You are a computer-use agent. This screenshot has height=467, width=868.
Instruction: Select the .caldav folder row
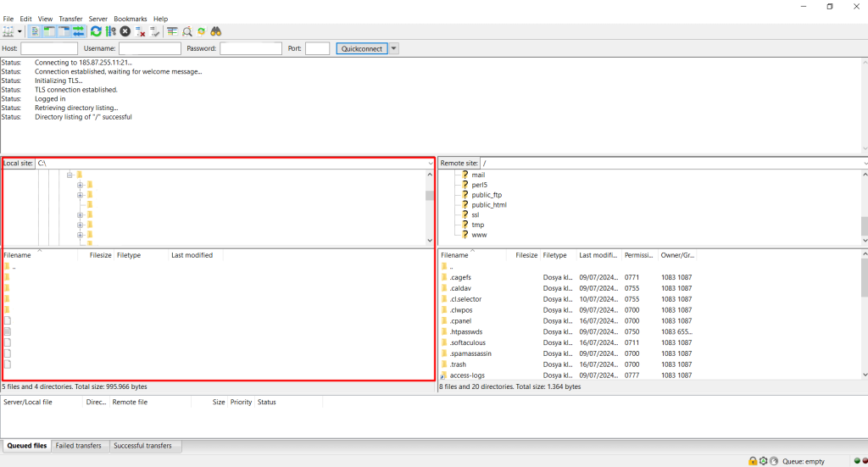567,288
